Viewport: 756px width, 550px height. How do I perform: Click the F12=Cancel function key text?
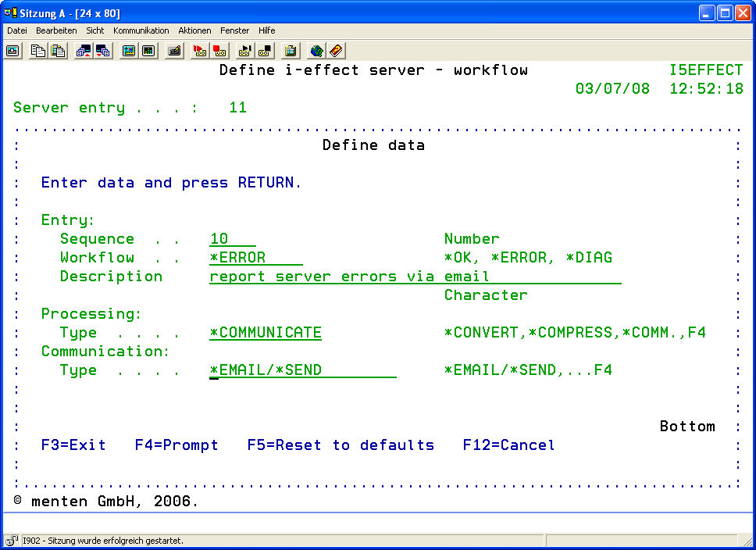point(508,445)
